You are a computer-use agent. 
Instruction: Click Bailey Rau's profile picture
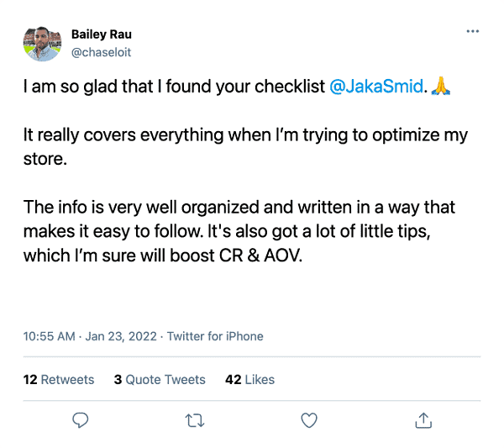42,43
